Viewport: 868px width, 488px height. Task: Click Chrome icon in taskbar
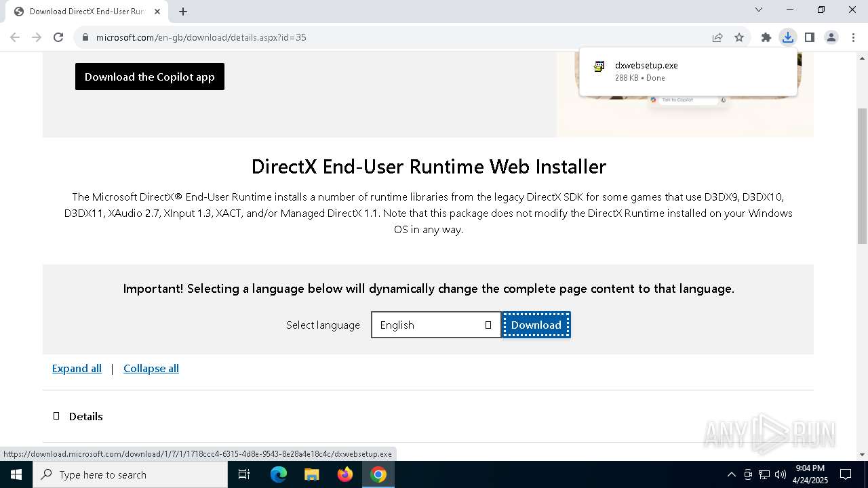(x=378, y=474)
